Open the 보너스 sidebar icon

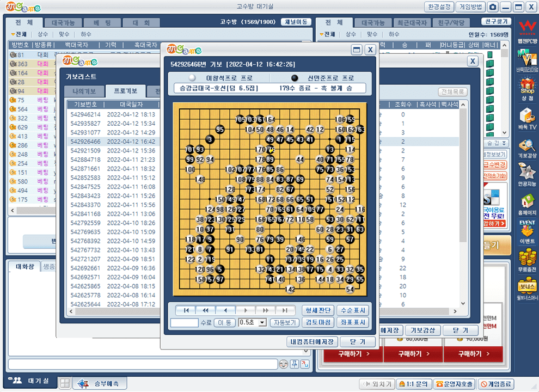pyautogui.click(x=528, y=289)
